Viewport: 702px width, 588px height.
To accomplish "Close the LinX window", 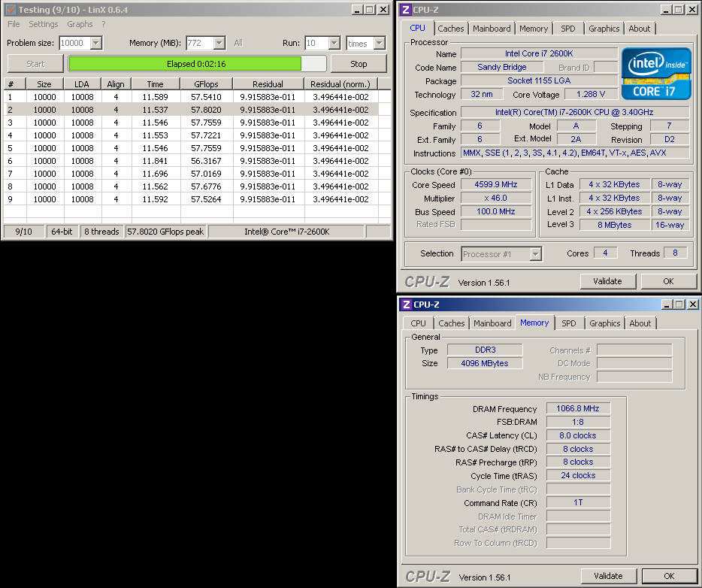I will point(383,10).
